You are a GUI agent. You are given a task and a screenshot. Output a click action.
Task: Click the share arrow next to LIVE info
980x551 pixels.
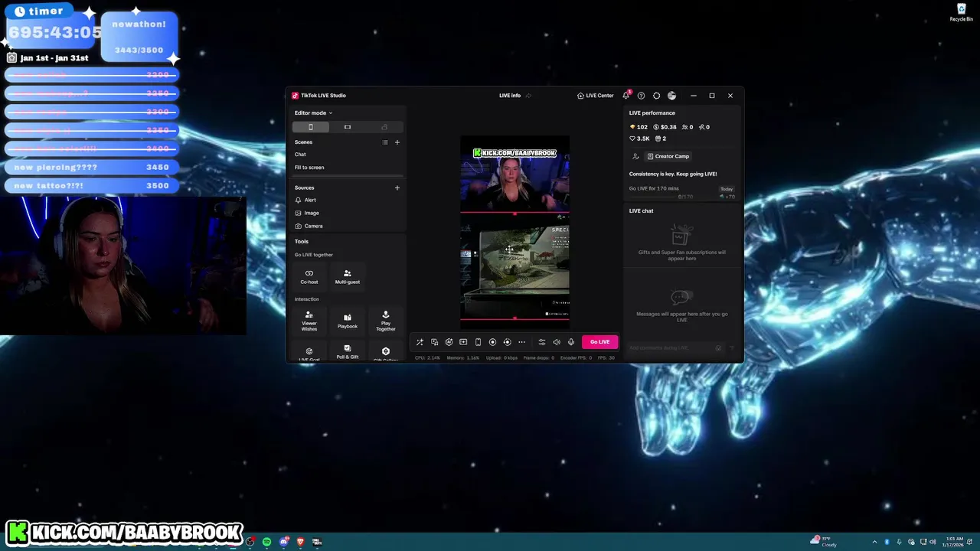click(x=528, y=96)
